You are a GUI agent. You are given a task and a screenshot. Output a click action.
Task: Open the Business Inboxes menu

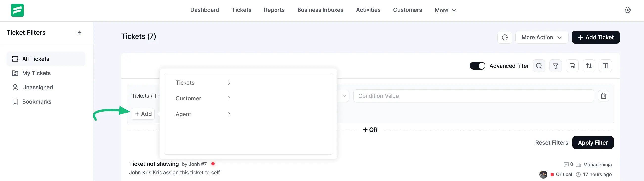pyautogui.click(x=320, y=10)
